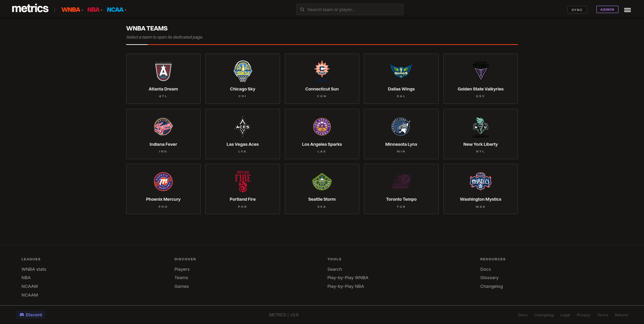Open Refund in bottom bar
The image size is (644, 324).
coord(621,315)
